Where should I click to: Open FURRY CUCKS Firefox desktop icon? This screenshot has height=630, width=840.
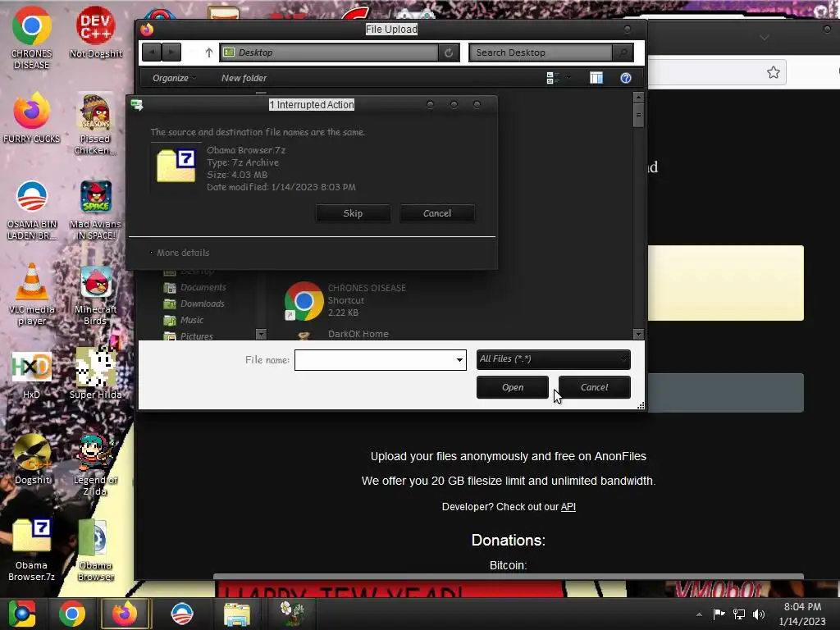coord(32,118)
